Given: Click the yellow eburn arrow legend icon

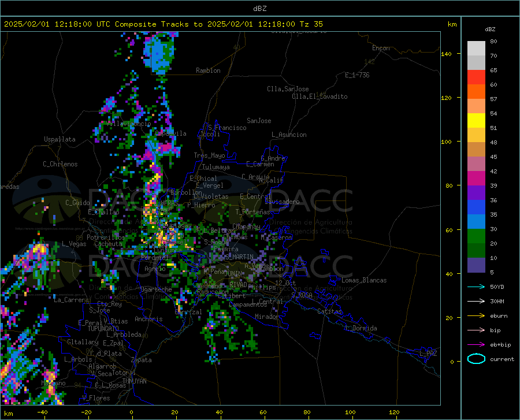Looking at the screenshot, I should coord(476,316).
